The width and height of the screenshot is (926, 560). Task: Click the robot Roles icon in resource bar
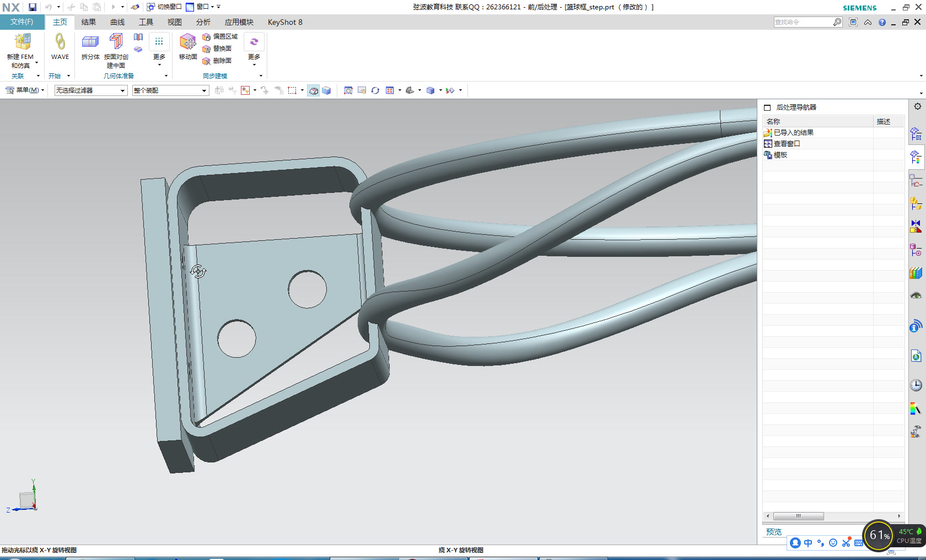[x=916, y=432]
